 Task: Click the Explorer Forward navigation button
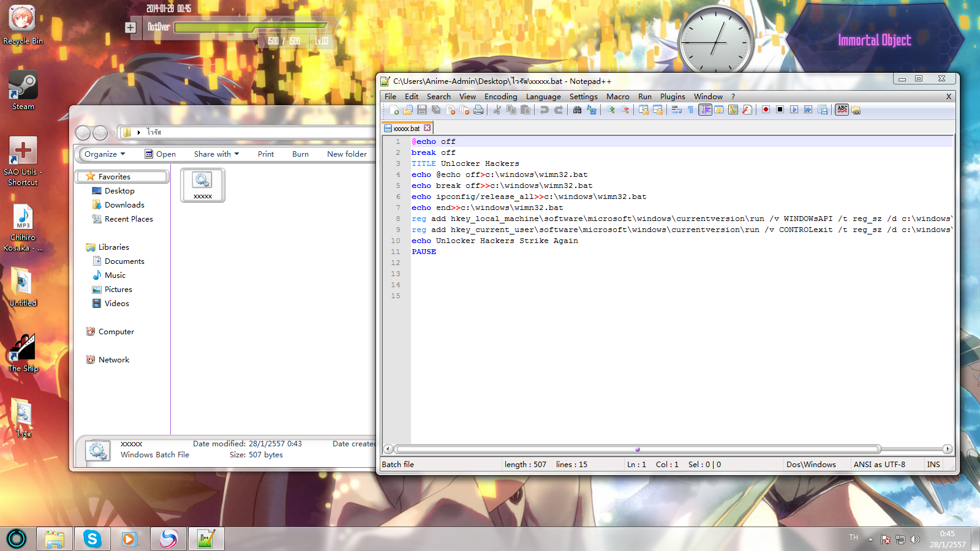click(x=100, y=133)
